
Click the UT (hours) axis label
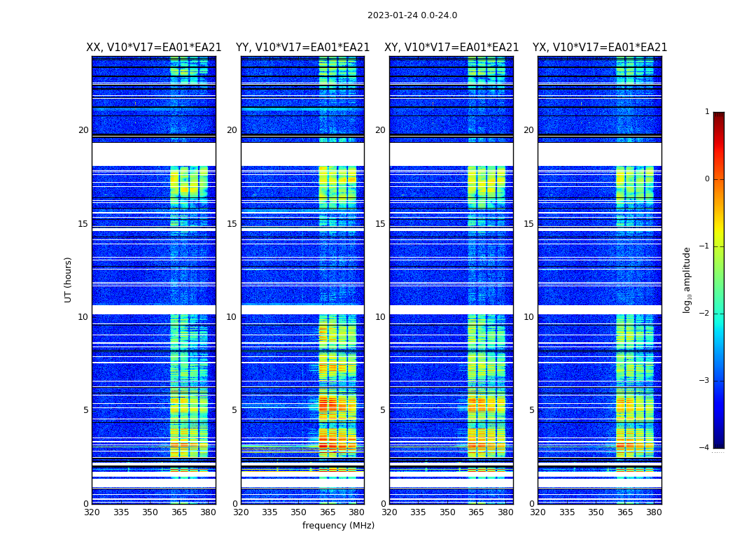[x=68, y=280]
